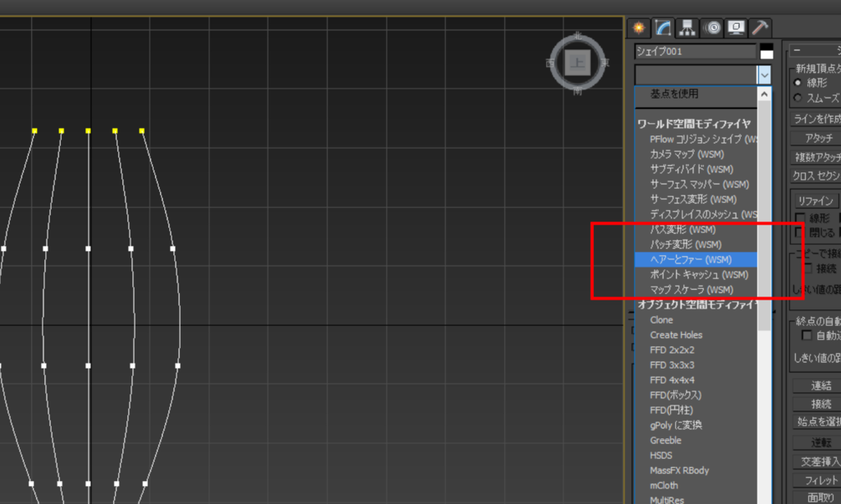Choose PFlow コリジョン シェイプ (WSM)
841x504 pixels.
point(696,139)
